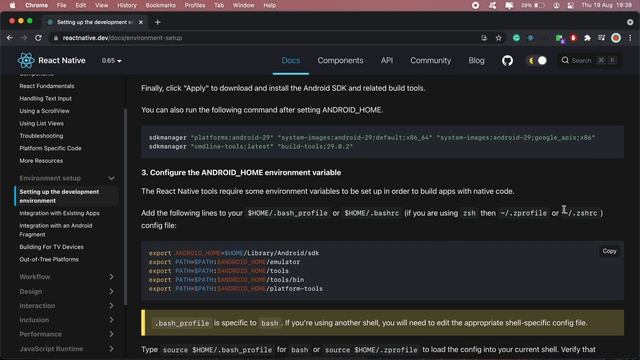Open More Resources sidebar link
The width and height of the screenshot is (640, 360).
click(x=41, y=161)
